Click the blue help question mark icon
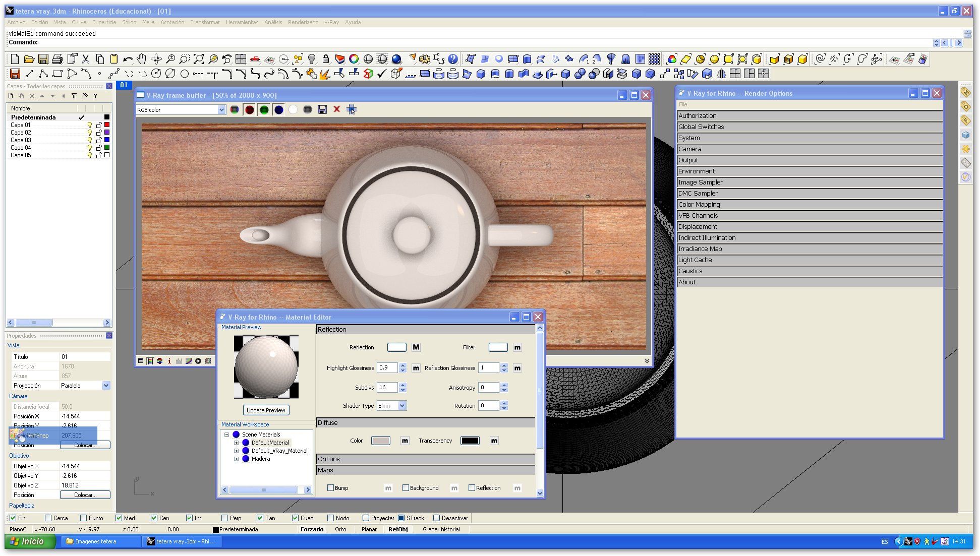980x556 pixels. point(453,59)
